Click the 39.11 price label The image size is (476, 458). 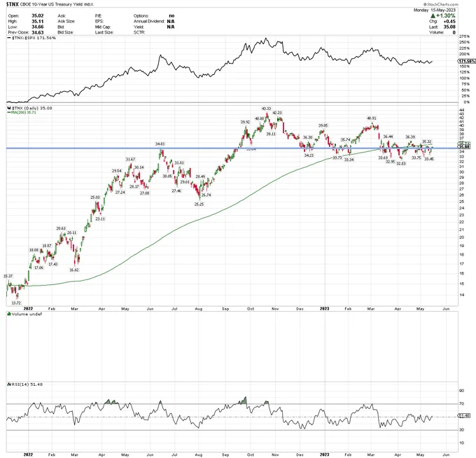pos(271,134)
